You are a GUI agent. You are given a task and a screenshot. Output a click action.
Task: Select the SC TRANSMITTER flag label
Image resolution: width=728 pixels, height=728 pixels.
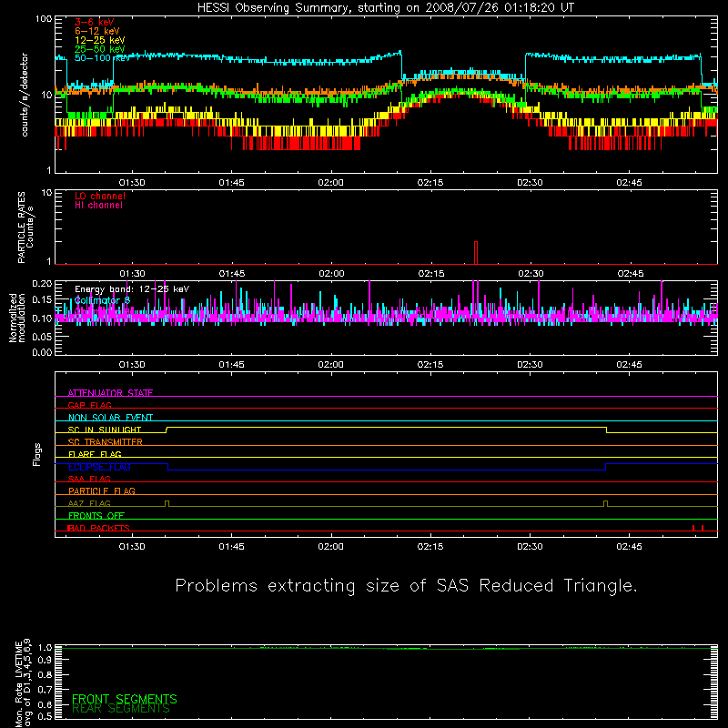(x=106, y=442)
